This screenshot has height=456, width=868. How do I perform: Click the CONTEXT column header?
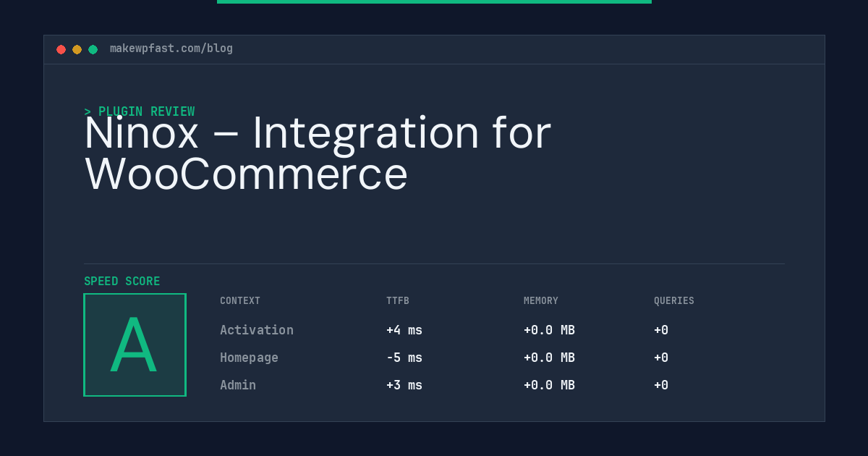click(x=240, y=301)
